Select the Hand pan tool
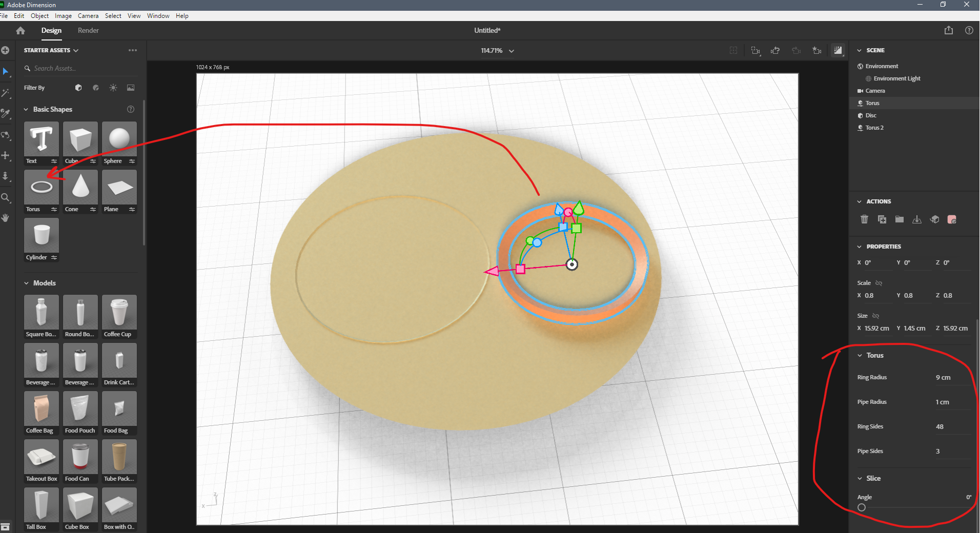Viewport: 980px width, 533px height. 6,218
